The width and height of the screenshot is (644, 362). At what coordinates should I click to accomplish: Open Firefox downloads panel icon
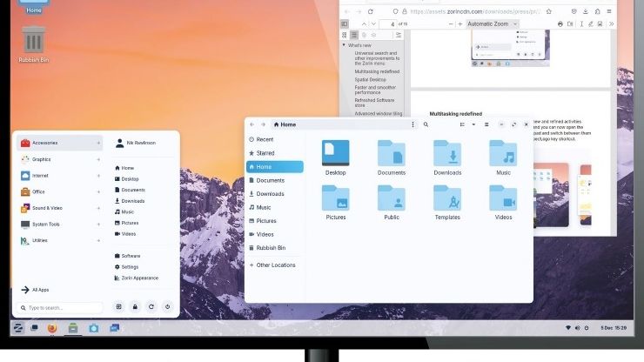tap(586, 11)
